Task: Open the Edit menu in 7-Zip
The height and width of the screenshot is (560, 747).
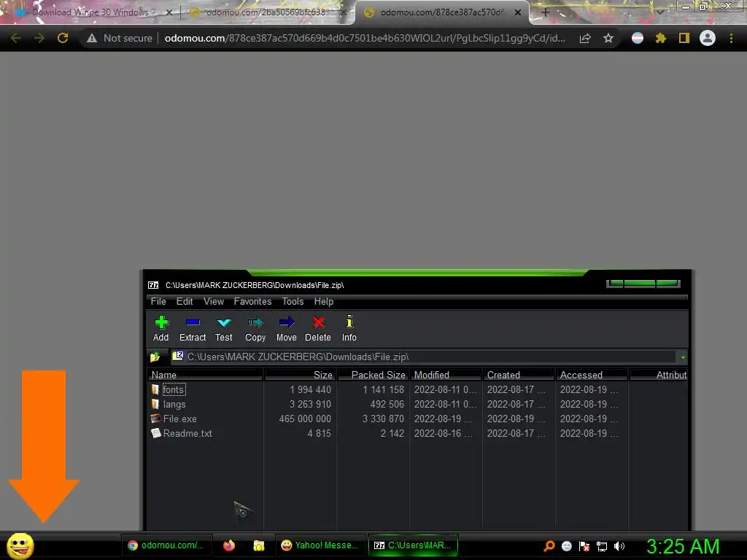Action: [x=185, y=301]
